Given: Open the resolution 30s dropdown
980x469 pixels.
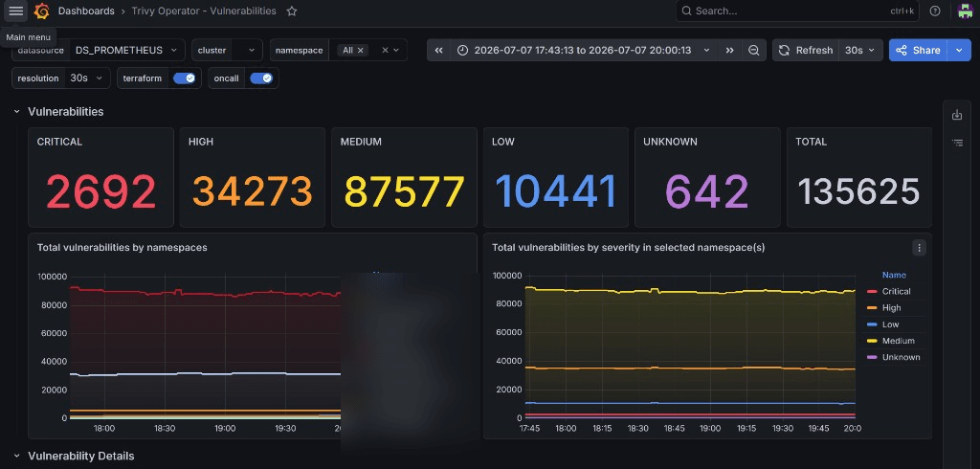Looking at the screenshot, I should pos(87,78).
